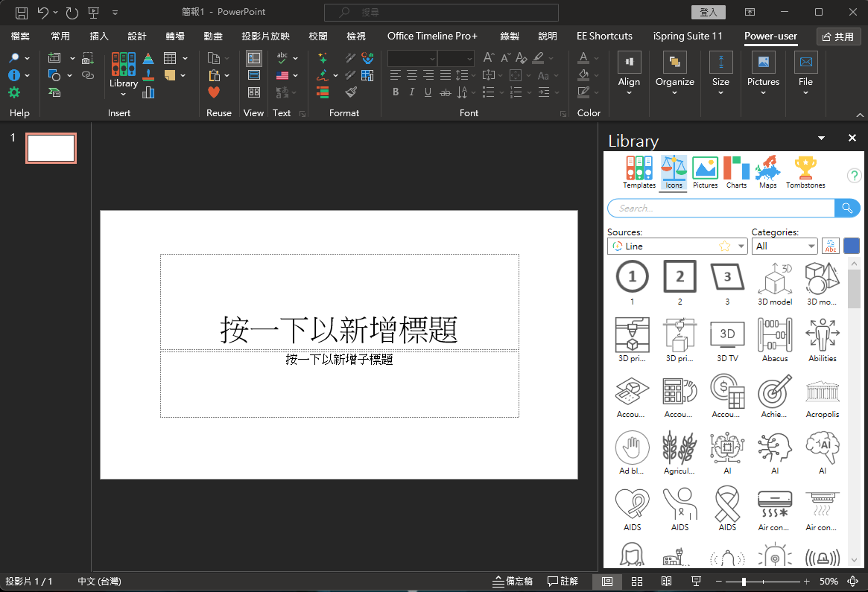Select the 3D model cube icon
Image resolution: width=868 pixels, height=592 pixels.
coord(775,283)
